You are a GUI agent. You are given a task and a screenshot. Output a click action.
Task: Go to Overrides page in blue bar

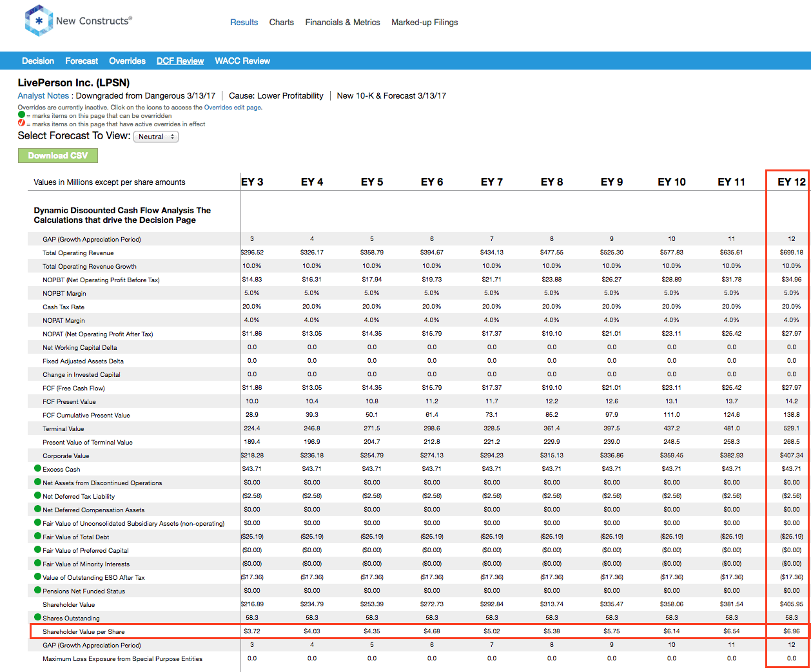[x=127, y=61]
